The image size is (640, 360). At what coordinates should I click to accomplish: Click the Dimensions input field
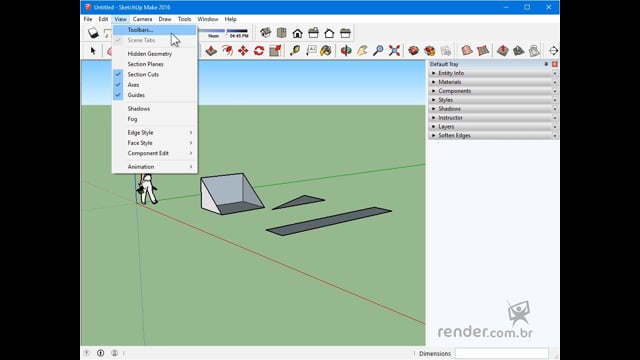click(x=502, y=353)
